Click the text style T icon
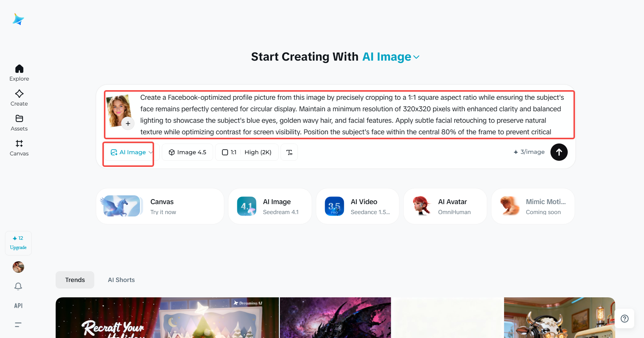Image resolution: width=644 pixels, height=338 pixels. click(289, 152)
